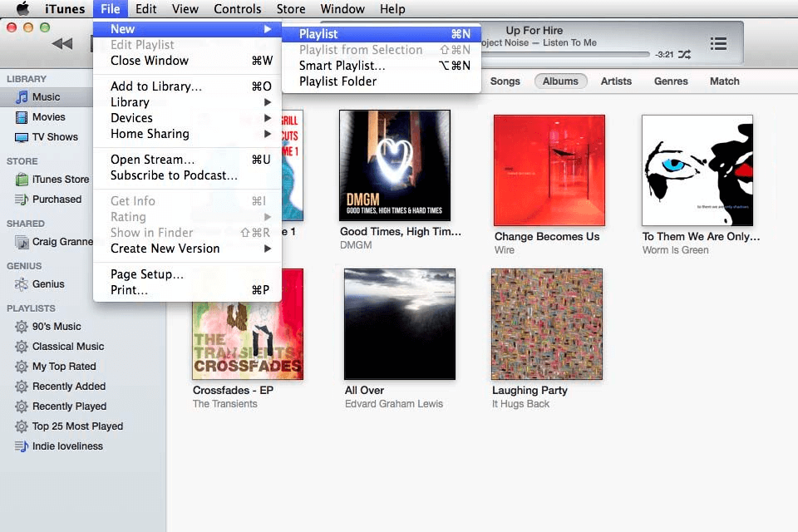The image size is (798, 532).
Task: Switch to the Artists view tab
Action: point(616,81)
